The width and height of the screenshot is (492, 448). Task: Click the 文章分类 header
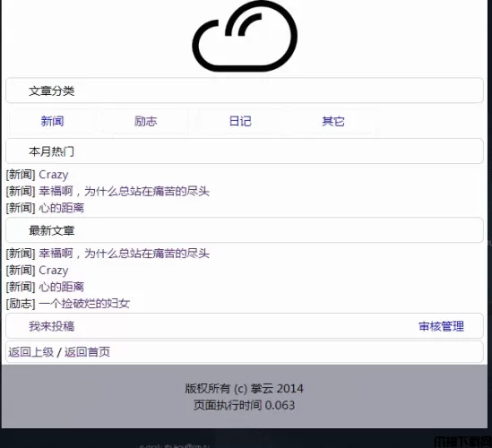click(245, 90)
